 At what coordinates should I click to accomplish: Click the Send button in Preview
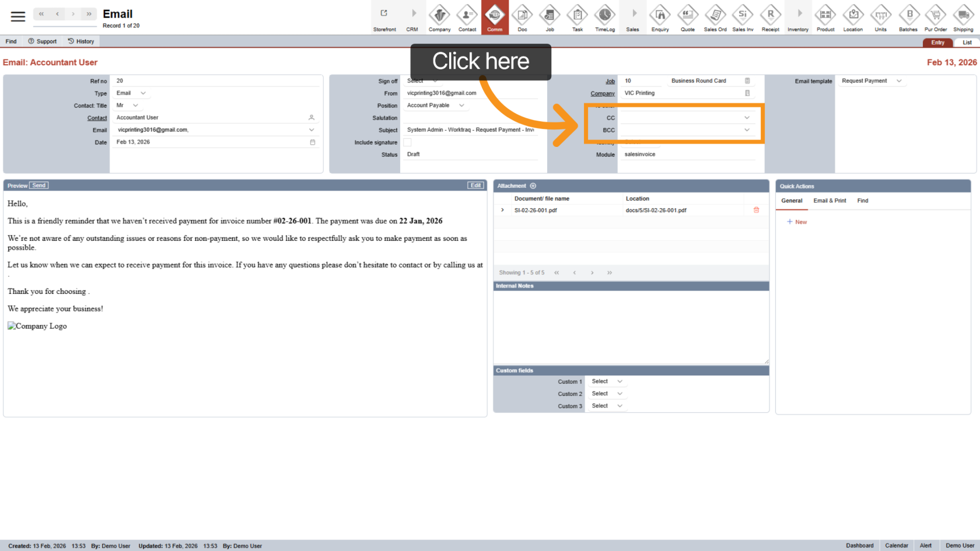pyautogui.click(x=39, y=185)
